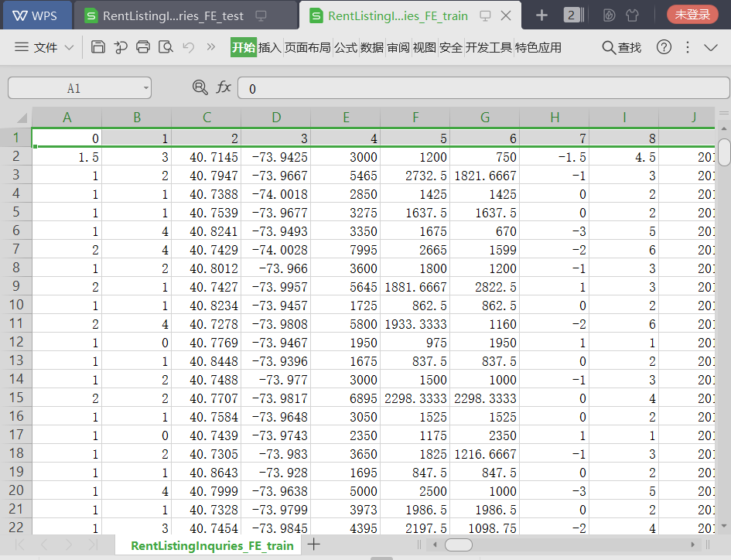Open the 安全 ribbon tab
This screenshot has width=731, height=560.
[x=451, y=47]
